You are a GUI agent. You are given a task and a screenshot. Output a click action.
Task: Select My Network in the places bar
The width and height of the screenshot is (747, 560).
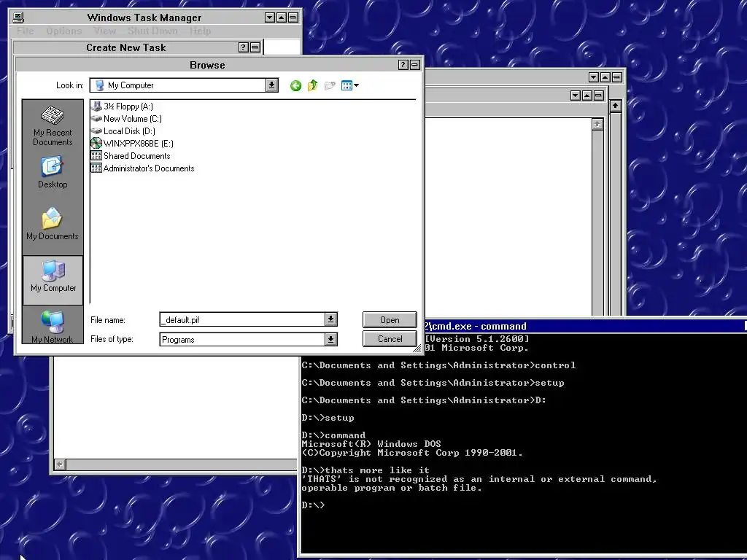(53, 327)
